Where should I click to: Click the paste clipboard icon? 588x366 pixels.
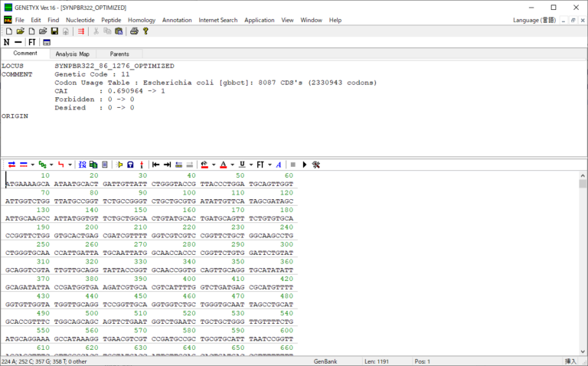coord(119,31)
